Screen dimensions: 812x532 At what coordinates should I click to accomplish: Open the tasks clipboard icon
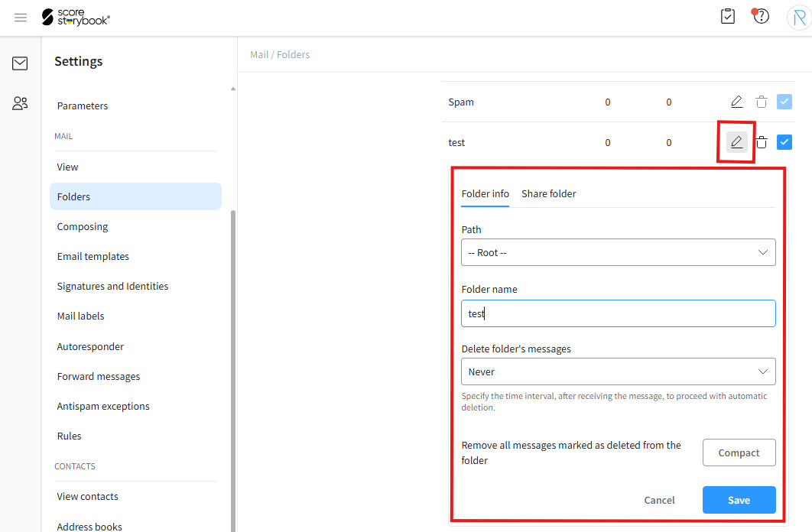(x=728, y=17)
